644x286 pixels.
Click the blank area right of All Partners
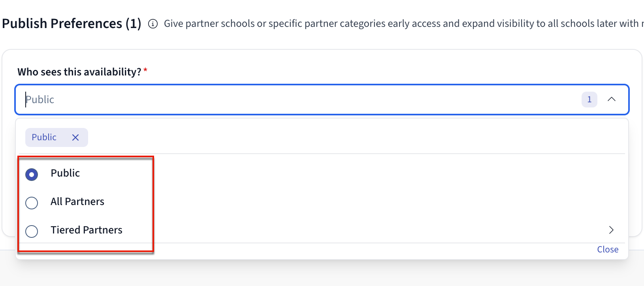pos(356,202)
